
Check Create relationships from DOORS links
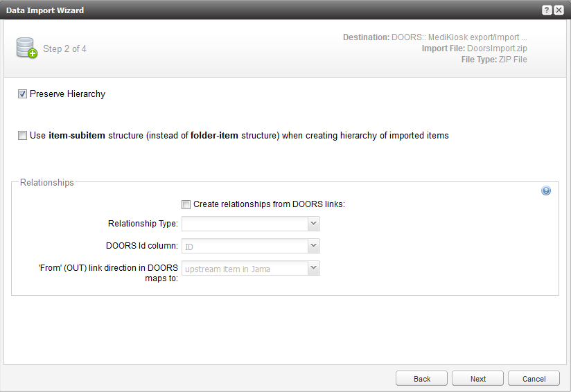click(186, 204)
